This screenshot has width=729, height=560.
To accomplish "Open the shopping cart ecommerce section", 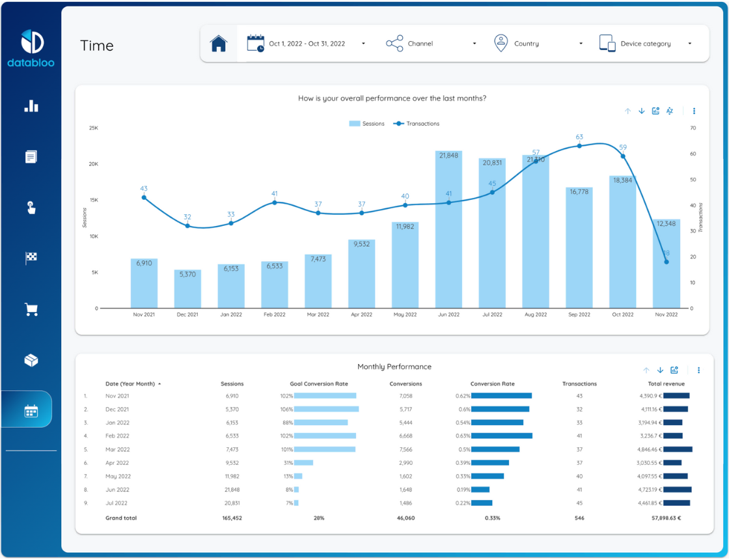I will [x=30, y=309].
